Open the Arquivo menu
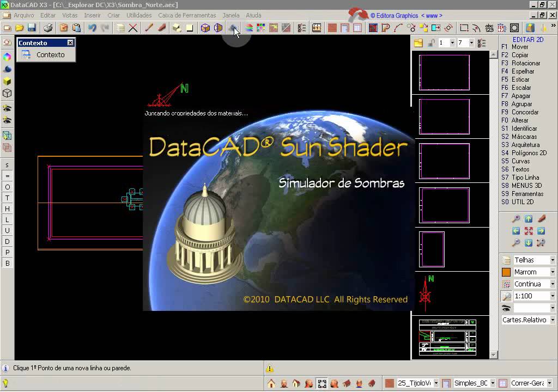 (23, 15)
